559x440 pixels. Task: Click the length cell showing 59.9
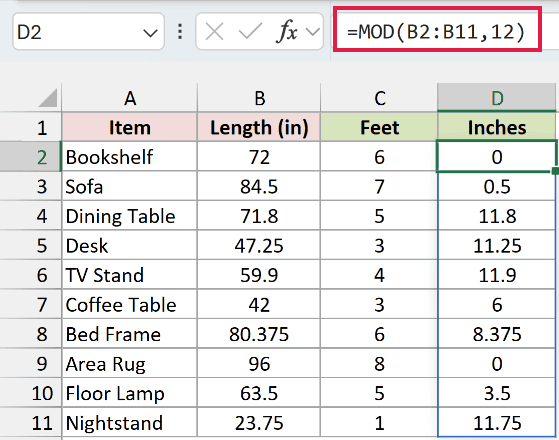coord(259,275)
